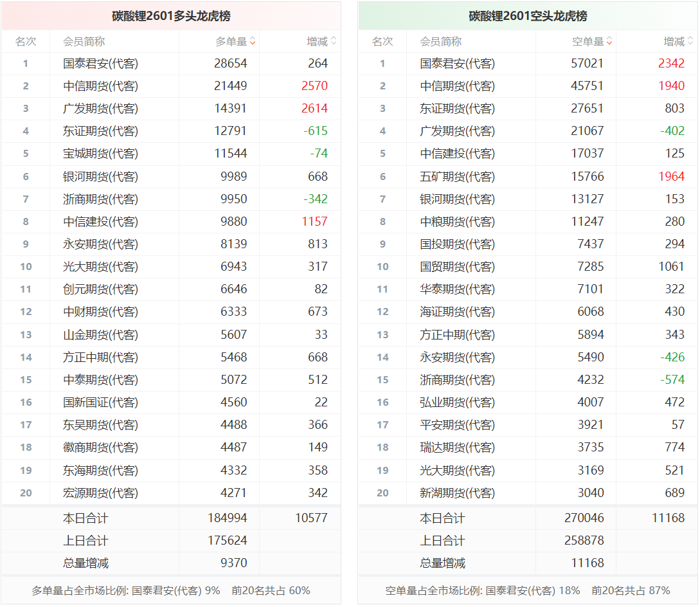700x607 pixels.
Task: Select 空单量占全市场比例 footer text
Action: pyautogui.click(x=528, y=591)
